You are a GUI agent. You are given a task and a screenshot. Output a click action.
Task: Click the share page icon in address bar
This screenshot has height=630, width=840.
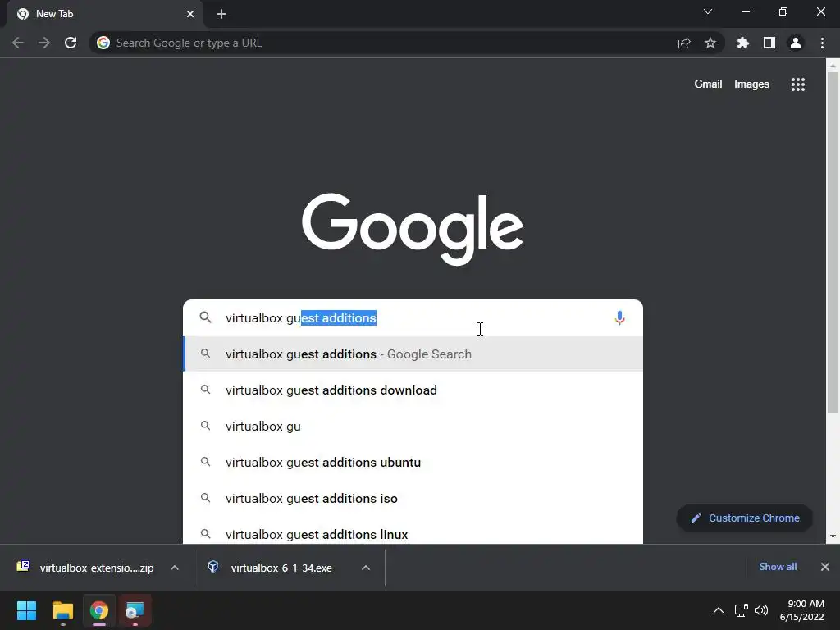[684, 43]
